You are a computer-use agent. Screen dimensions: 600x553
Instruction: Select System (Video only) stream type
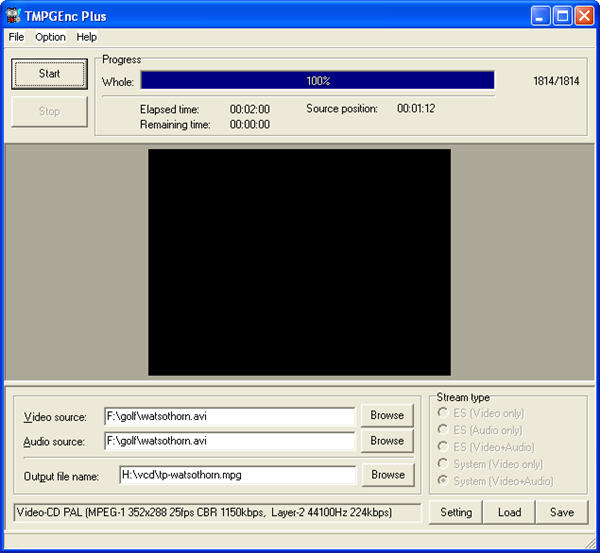[490, 464]
